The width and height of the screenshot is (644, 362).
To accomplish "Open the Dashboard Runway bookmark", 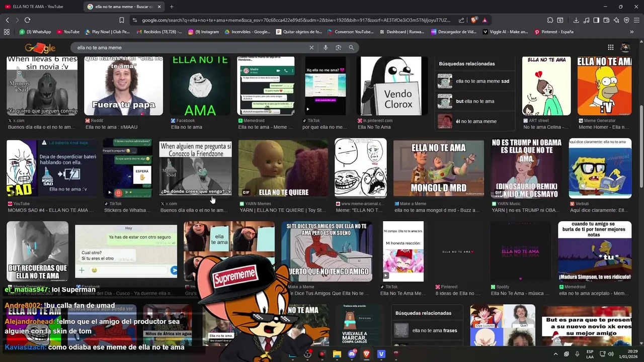I will (401, 32).
